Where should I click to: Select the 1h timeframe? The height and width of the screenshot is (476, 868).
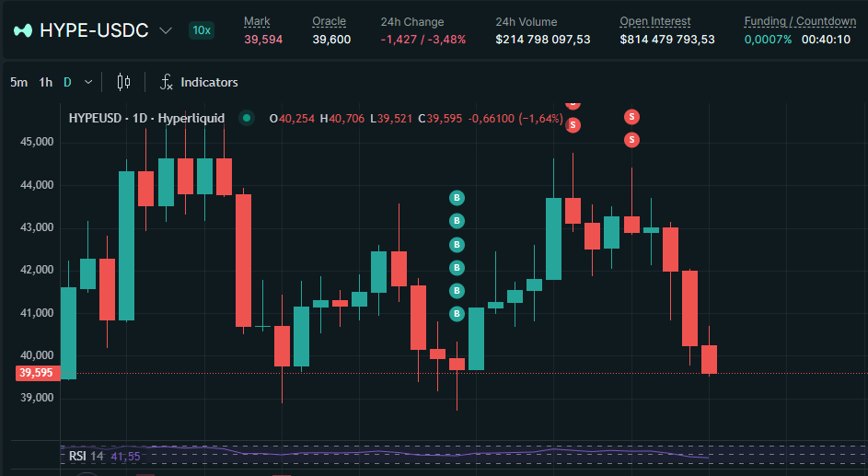(x=45, y=83)
